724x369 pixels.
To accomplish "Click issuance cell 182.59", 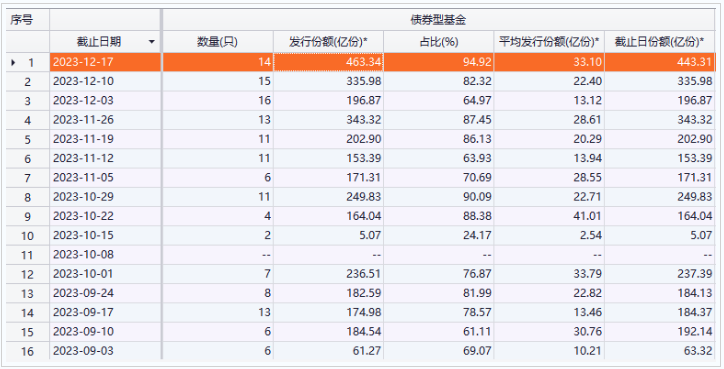I will [x=328, y=293].
